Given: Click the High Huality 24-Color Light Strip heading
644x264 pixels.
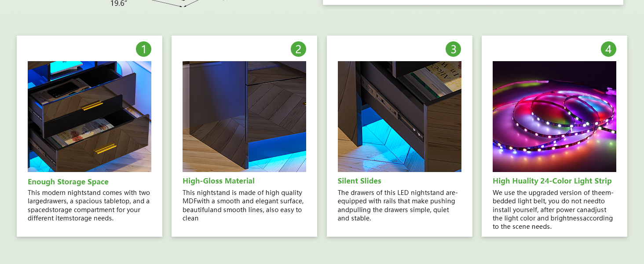Looking at the screenshot, I should coord(552,181).
